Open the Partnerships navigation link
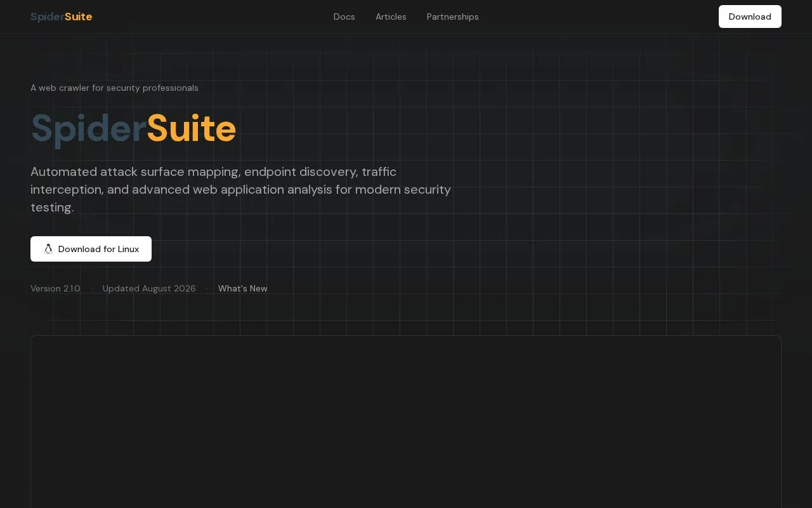Image resolution: width=812 pixels, height=508 pixels. click(x=453, y=17)
